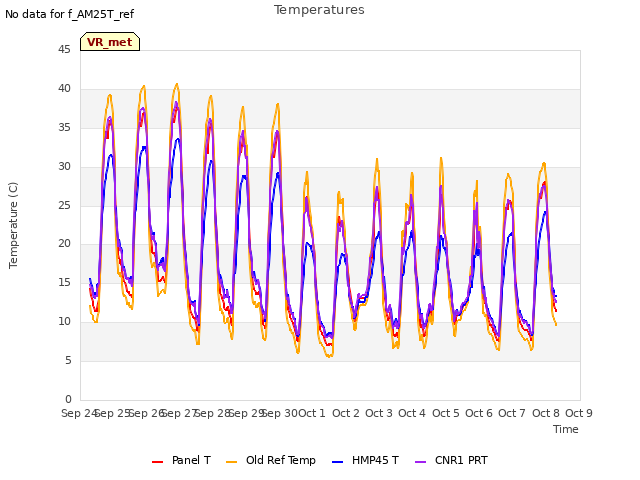Click the Oct 1 x-axis tick label
The width and height of the screenshot is (640, 480).
point(312,413)
